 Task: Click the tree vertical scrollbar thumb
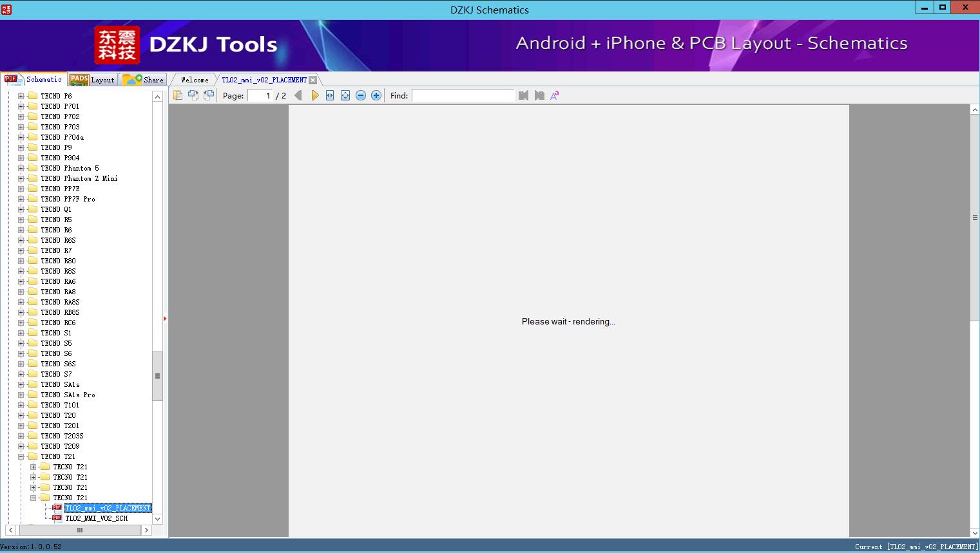pos(157,376)
